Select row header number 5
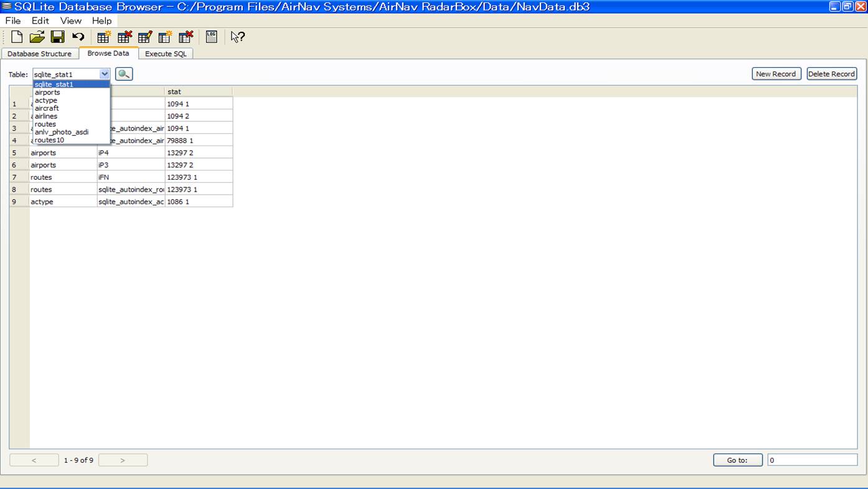The width and height of the screenshot is (868, 489). click(19, 153)
